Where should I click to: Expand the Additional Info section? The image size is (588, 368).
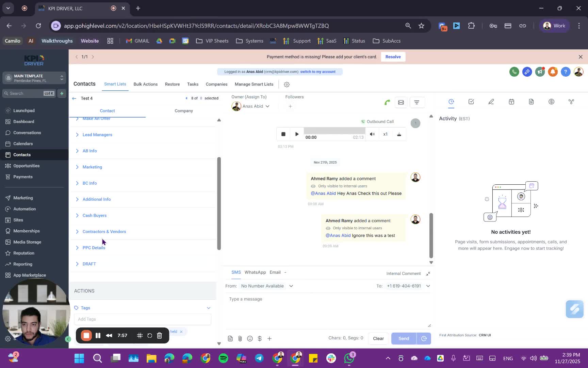click(x=97, y=199)
